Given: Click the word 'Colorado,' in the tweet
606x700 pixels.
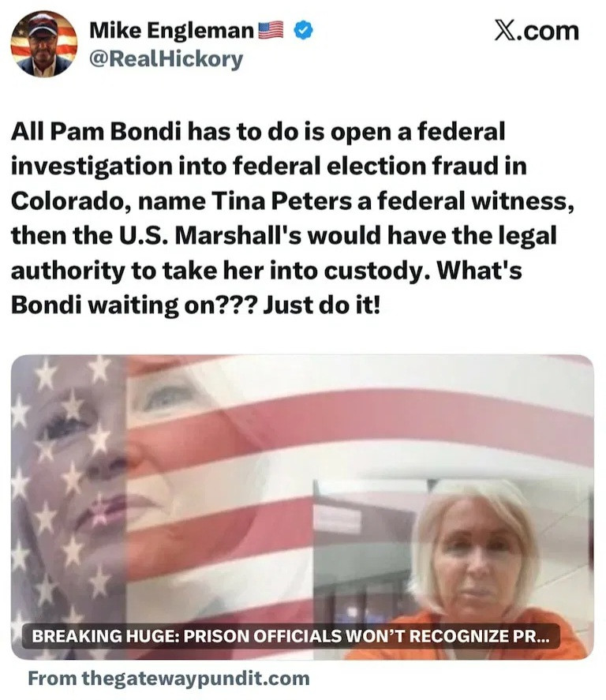Looking at the screenshot, I should tap(71, 201).
